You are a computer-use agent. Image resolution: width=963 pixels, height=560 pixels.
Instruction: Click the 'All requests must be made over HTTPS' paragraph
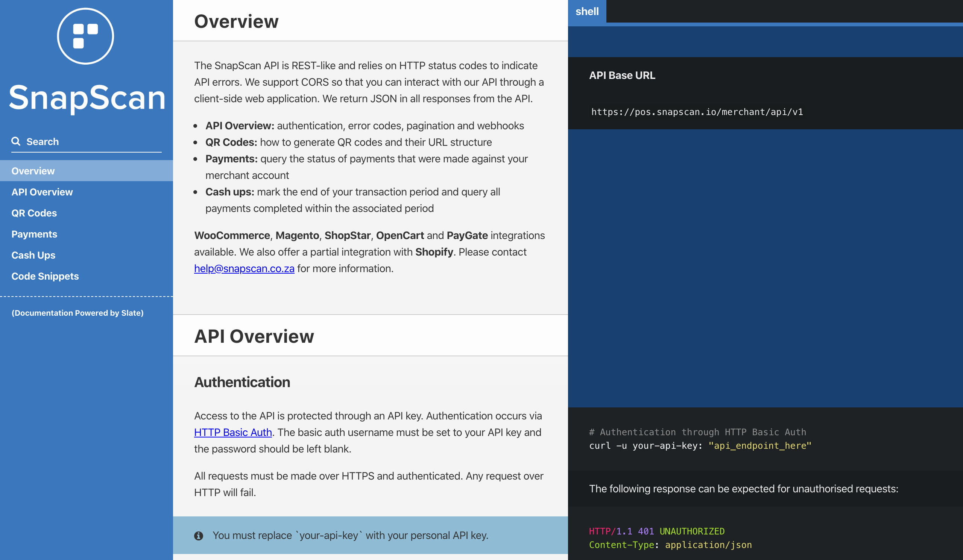pos(369,484)
